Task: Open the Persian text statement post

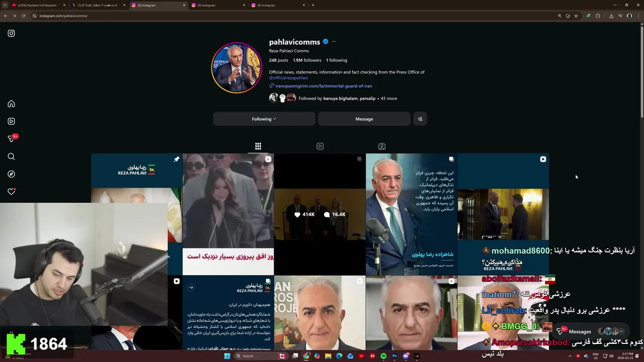Action: (228, 313)
